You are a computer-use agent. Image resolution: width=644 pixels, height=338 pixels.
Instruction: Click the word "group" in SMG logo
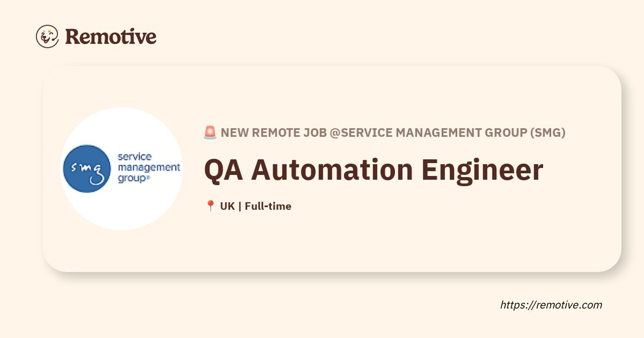[131, 179]
